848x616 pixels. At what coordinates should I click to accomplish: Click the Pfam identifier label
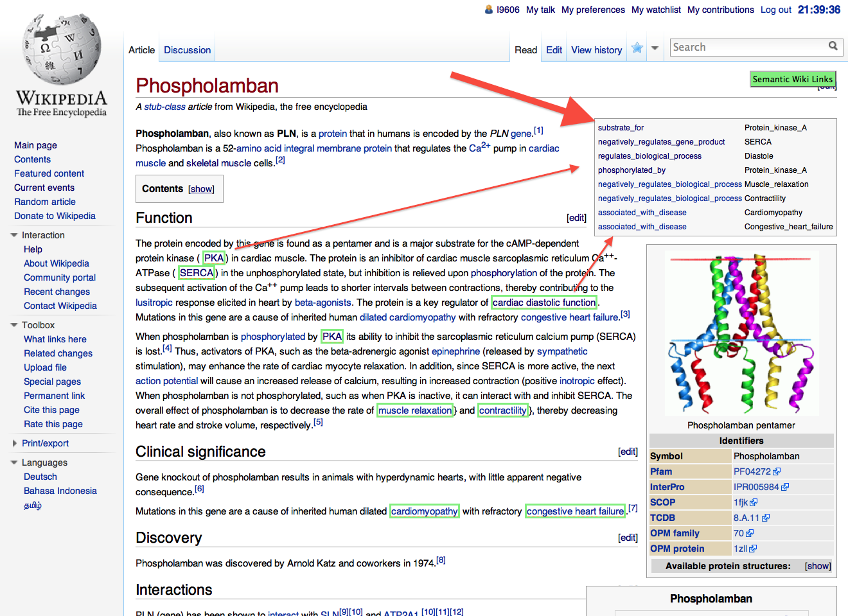[661, 471]
